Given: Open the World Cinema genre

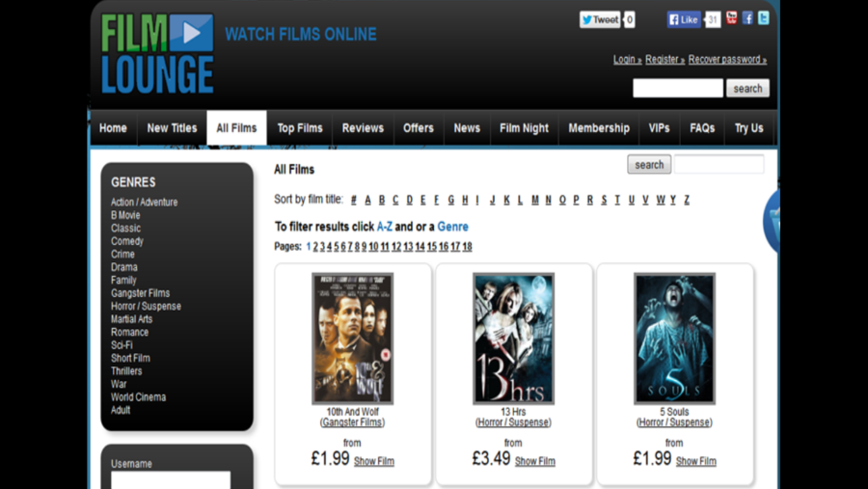Looking at the screenshot, I should [x=138, y=397].
